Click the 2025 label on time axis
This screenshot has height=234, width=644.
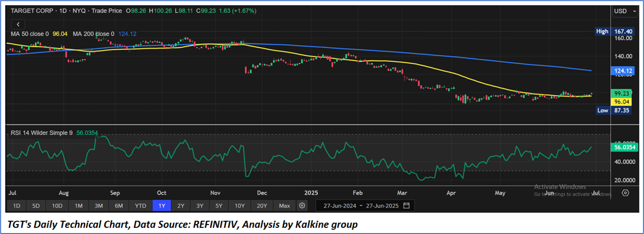(311, 193)
